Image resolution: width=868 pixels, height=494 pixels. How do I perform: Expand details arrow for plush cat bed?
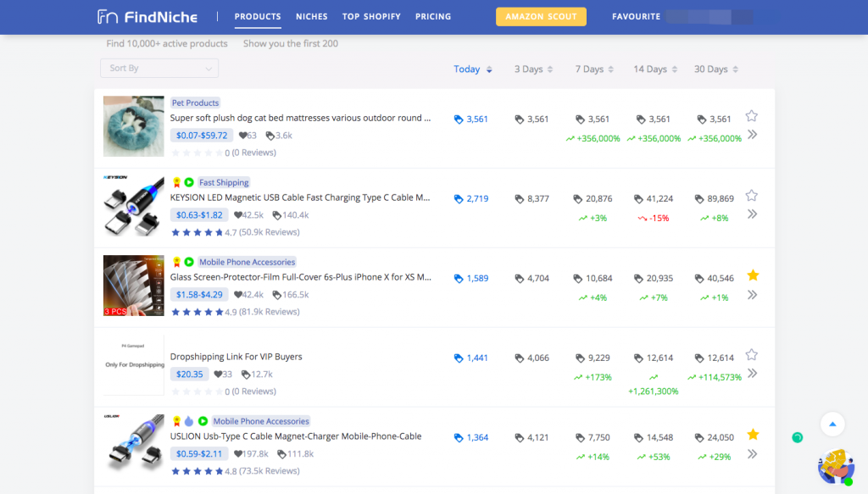tap(752, 135)
